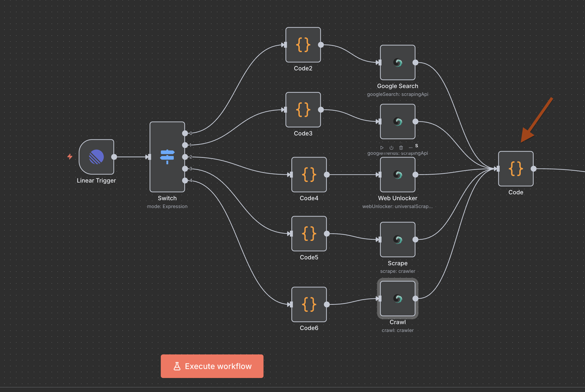Click Code5 output connector
585x392 pixels.
click(x=327, y=233)
